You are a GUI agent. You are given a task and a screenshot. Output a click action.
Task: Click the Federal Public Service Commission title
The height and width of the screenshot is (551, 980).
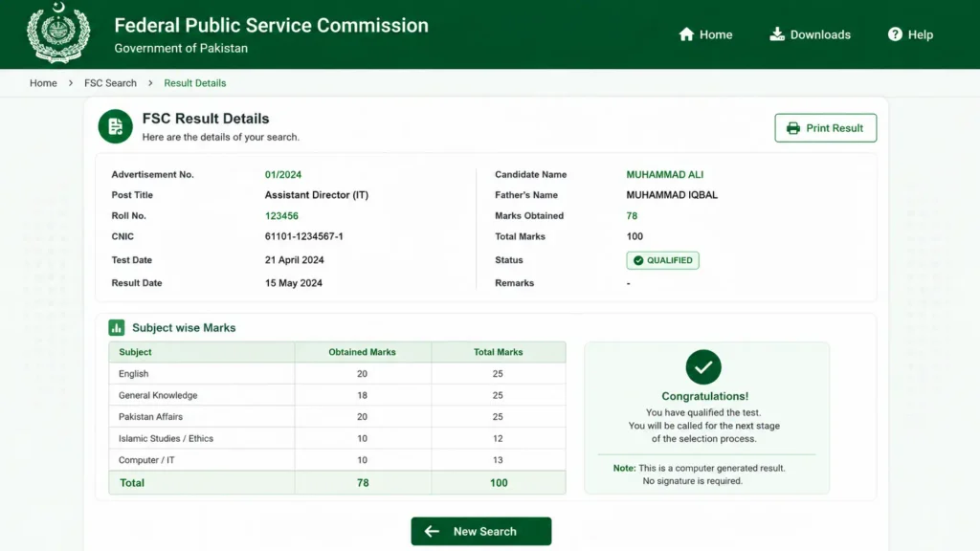pos(271,26)
